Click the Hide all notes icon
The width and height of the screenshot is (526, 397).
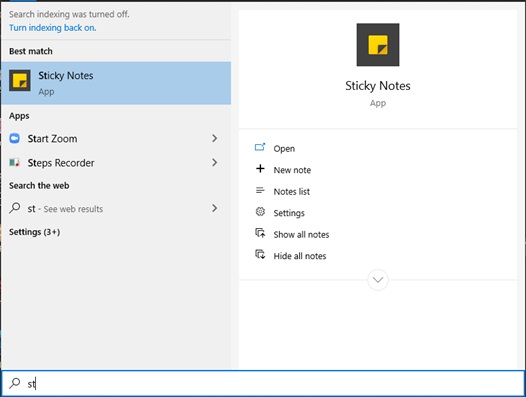[x=260, y=254]
